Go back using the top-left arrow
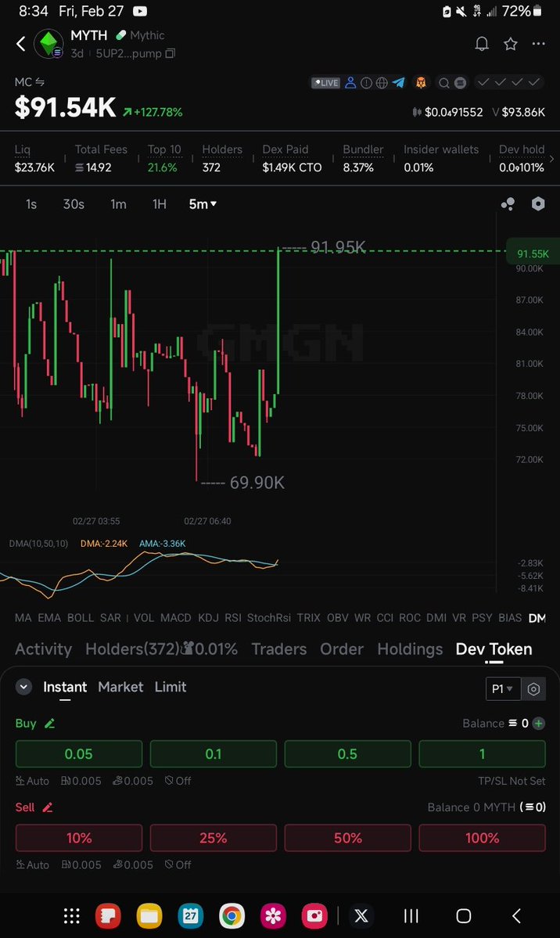The width and height of the screenshot is (560, 938). click(21, 44)
